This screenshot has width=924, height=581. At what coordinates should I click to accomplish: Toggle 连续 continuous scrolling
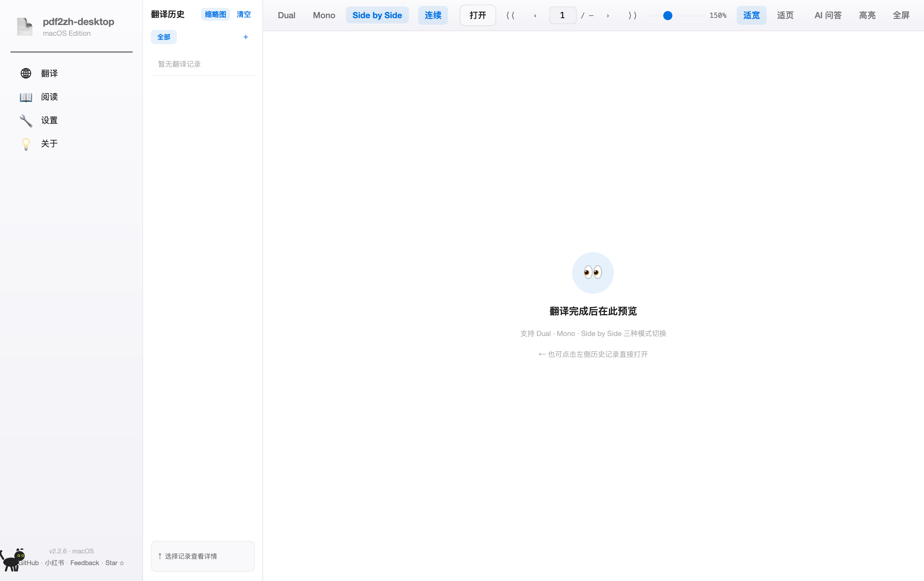point(433,15)
